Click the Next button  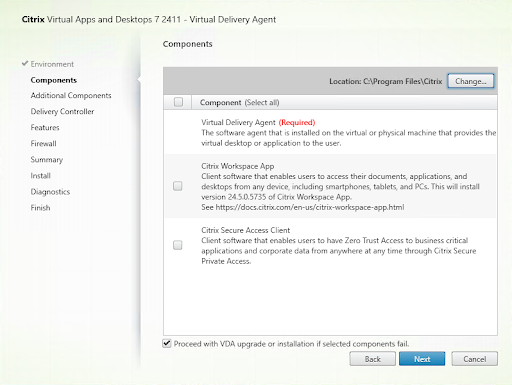coord(422,359)
